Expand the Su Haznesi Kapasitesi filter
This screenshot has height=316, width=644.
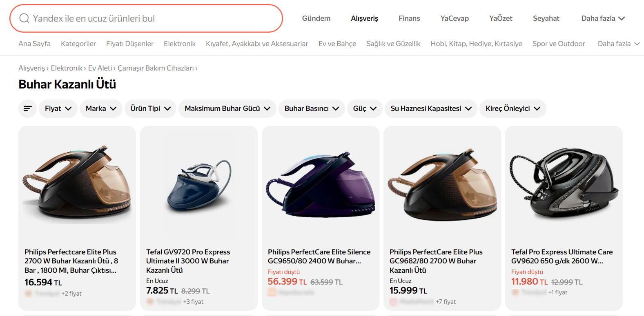(x=431, y=108)
